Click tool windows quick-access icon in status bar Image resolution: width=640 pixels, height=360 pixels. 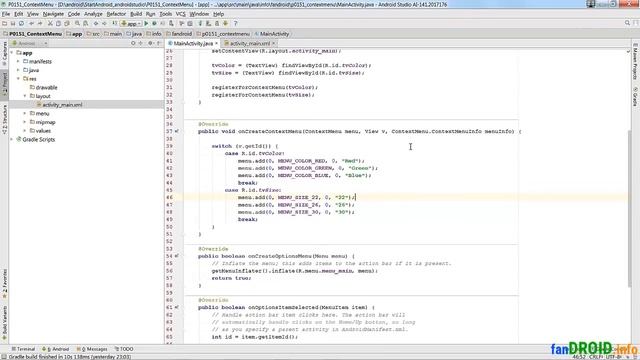[x=3, y=357]
